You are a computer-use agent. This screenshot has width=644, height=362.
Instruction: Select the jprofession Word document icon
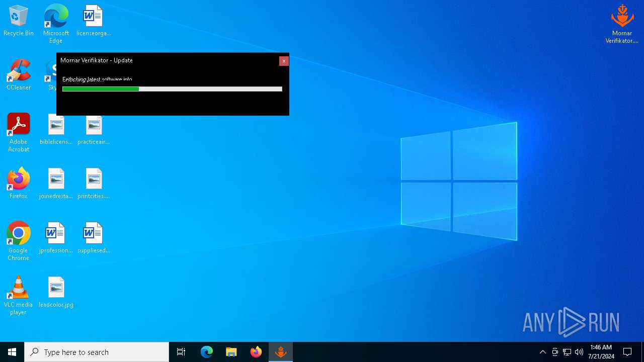(56, 238)
